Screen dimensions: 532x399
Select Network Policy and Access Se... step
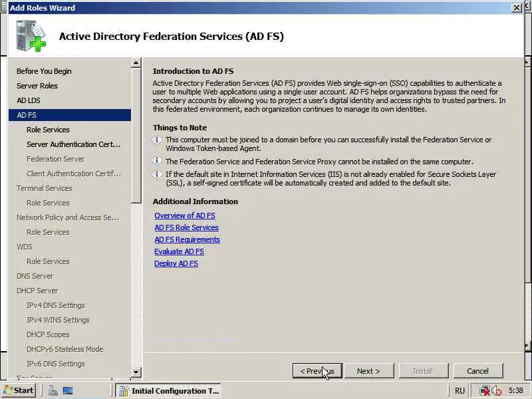[x=68, y=217]
